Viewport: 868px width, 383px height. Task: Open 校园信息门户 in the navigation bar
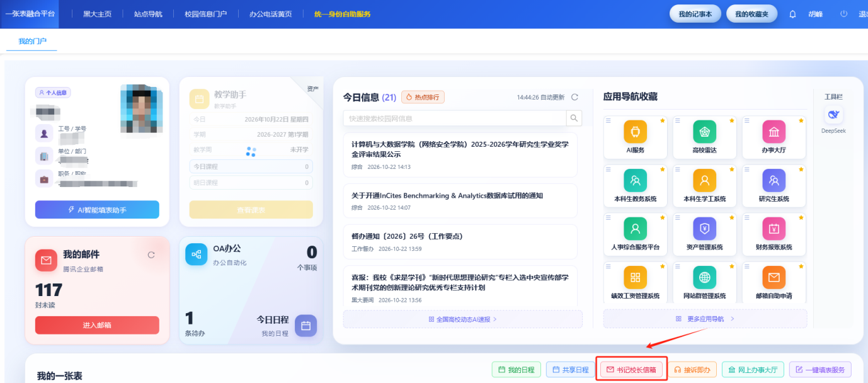pos(205,14)
